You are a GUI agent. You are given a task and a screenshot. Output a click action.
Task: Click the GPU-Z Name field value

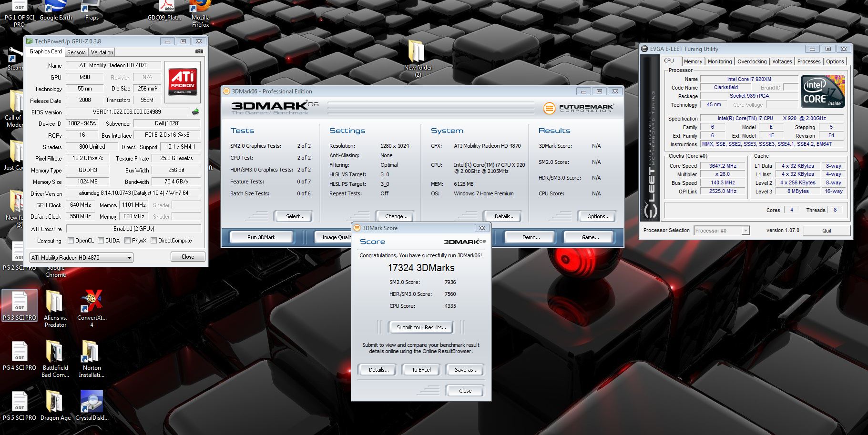point(113,65)
